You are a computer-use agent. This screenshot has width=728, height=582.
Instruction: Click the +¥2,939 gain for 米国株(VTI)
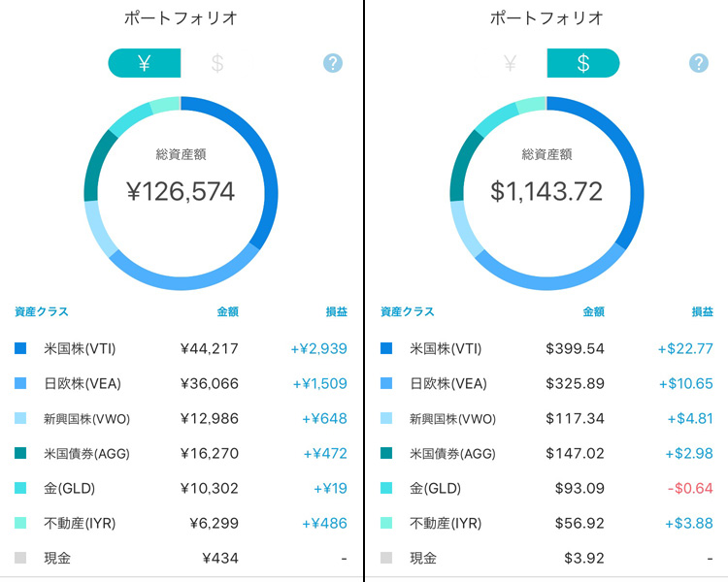point(318,348)
